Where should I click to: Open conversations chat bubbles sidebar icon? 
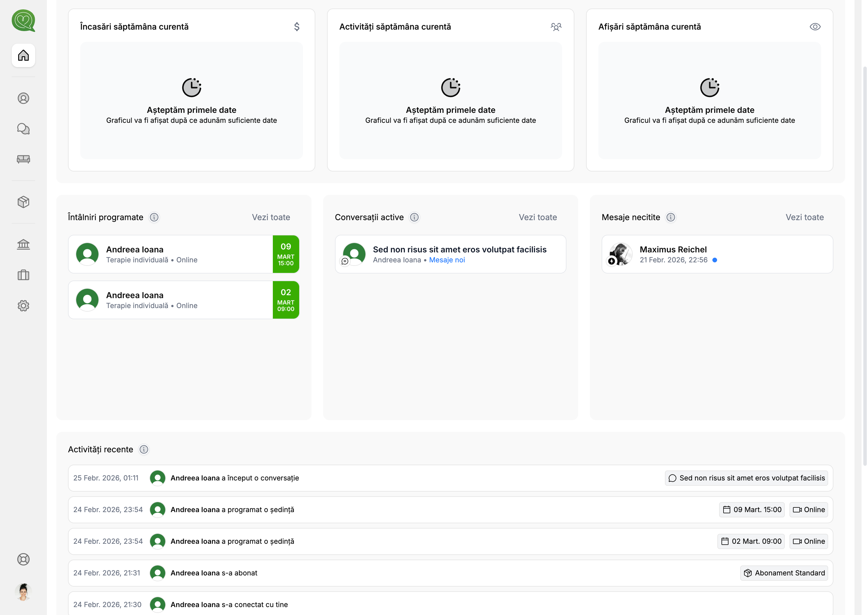pyautogui.click(x=23, y=129)
